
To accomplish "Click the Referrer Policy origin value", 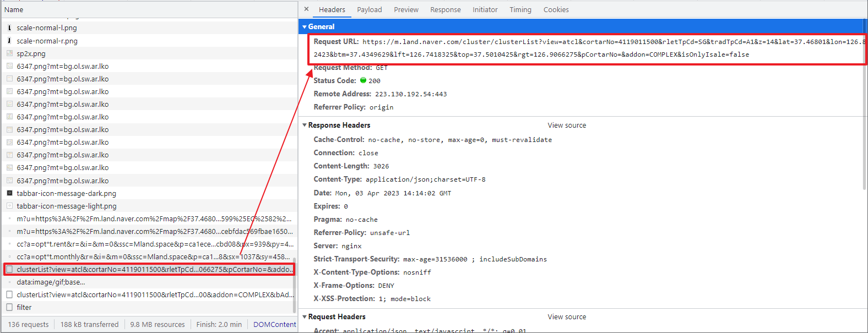I will pyautogui.click(x=381, y=107).
